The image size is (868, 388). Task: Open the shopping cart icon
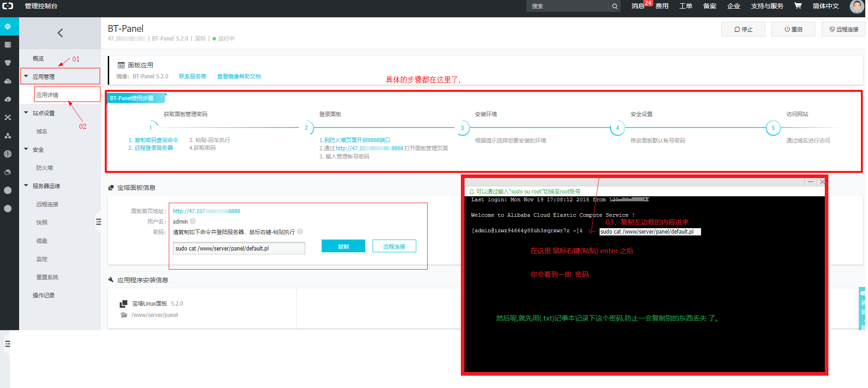click(x=798, y=6)
